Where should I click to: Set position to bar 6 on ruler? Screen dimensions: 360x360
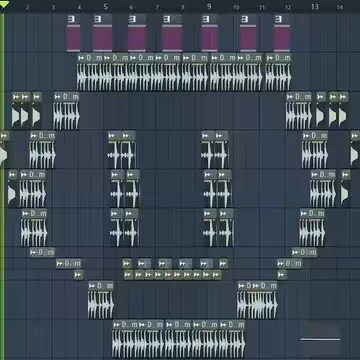click(131, 7)
